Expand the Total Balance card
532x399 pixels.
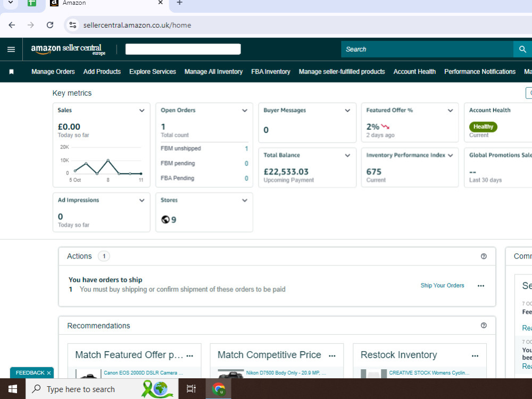347,155
